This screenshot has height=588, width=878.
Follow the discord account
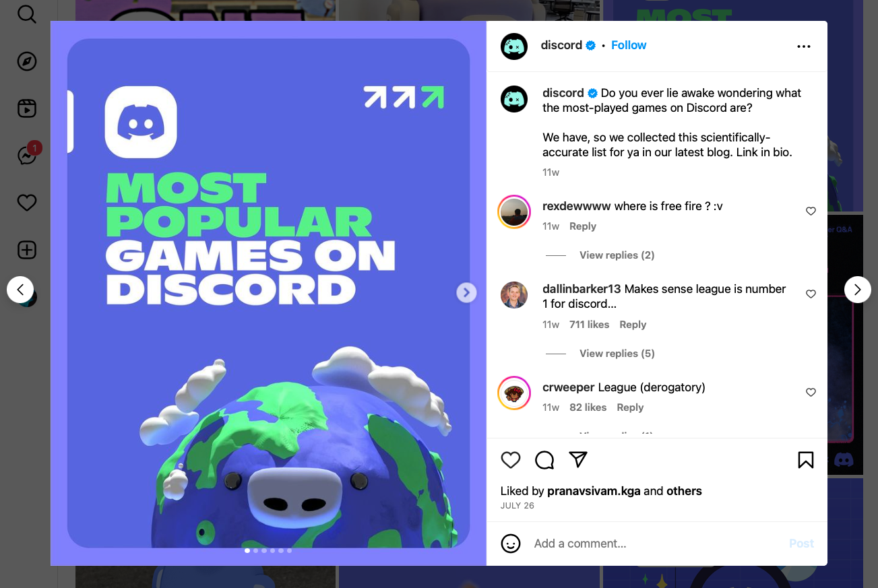(629, 45)
